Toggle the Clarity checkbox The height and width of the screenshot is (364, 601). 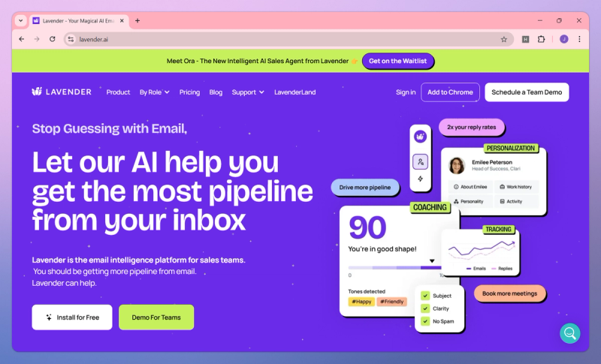click(425, 308)
